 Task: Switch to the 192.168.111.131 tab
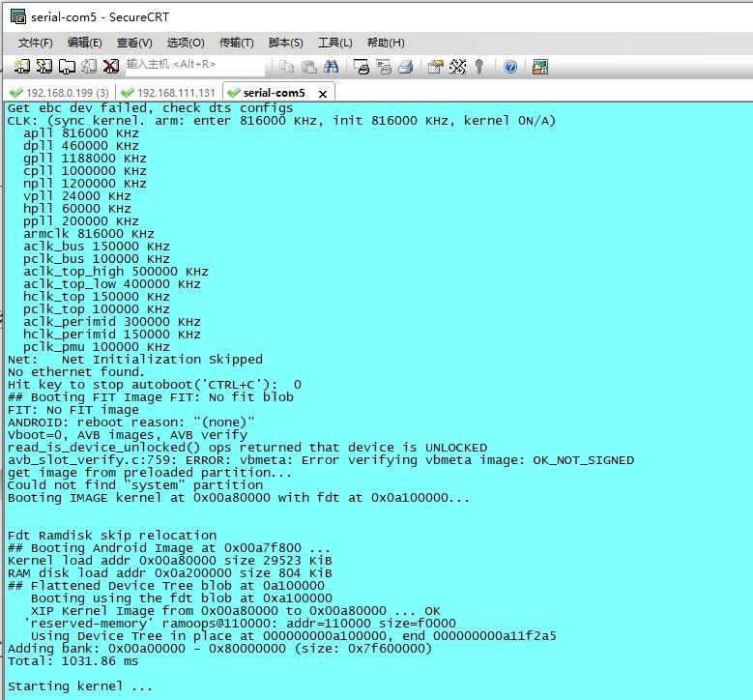pyautogui.click(x=169, y=93)
